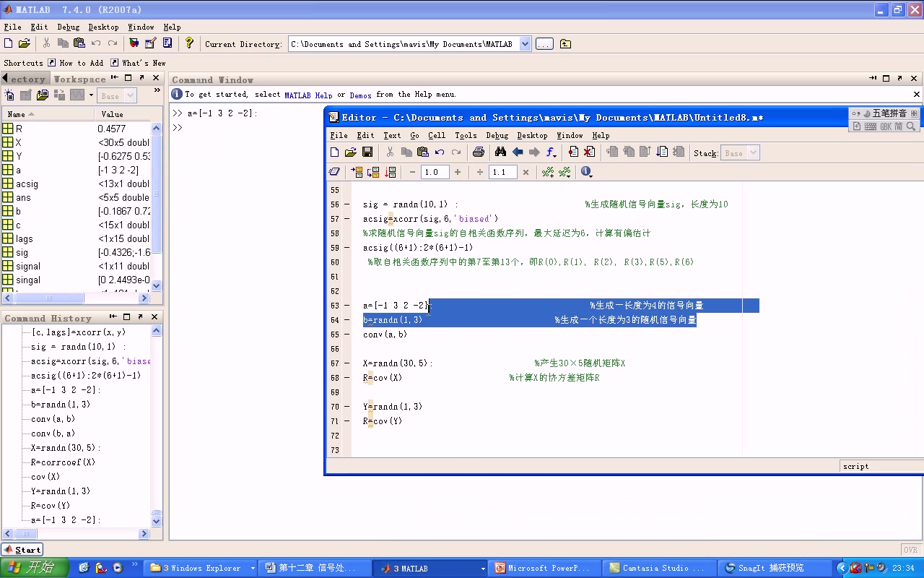Click the multiply value button in cell toolbar
924x578 pixels.
[526, 172]
